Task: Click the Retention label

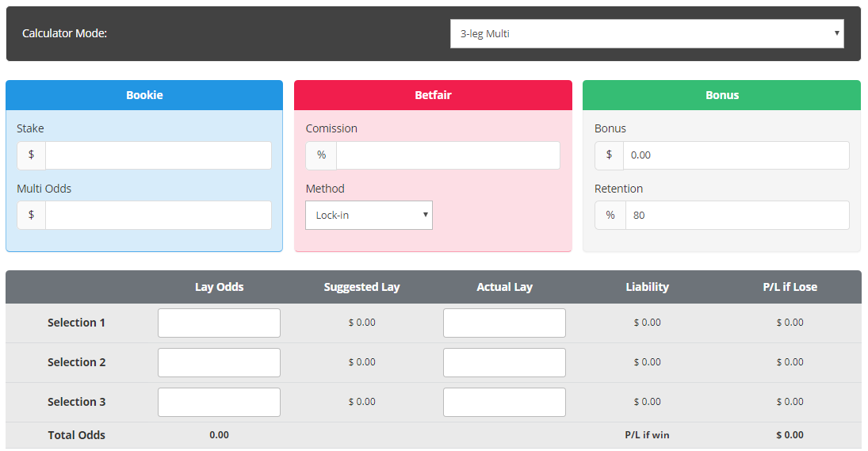Action: click(x=619, y=189)
